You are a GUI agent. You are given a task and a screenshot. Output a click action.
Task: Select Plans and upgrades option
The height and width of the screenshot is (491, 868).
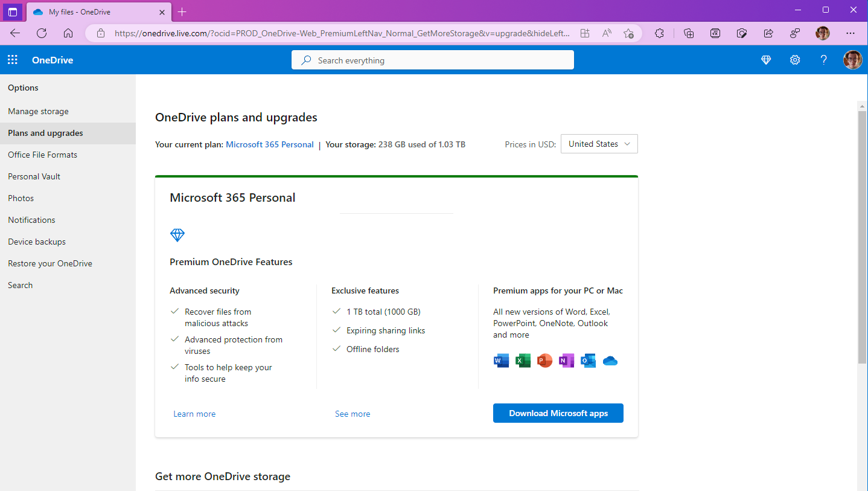(68, 133)
